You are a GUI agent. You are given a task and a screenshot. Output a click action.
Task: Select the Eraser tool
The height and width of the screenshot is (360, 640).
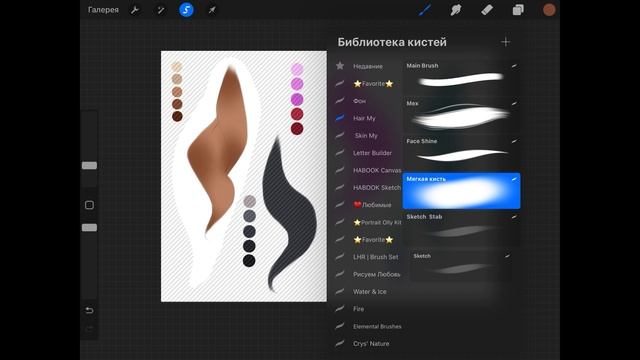(x=487, y=10)
